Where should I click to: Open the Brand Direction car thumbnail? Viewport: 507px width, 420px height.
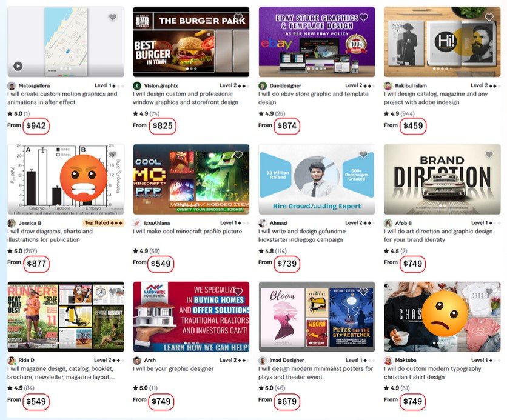click(442, 179)
